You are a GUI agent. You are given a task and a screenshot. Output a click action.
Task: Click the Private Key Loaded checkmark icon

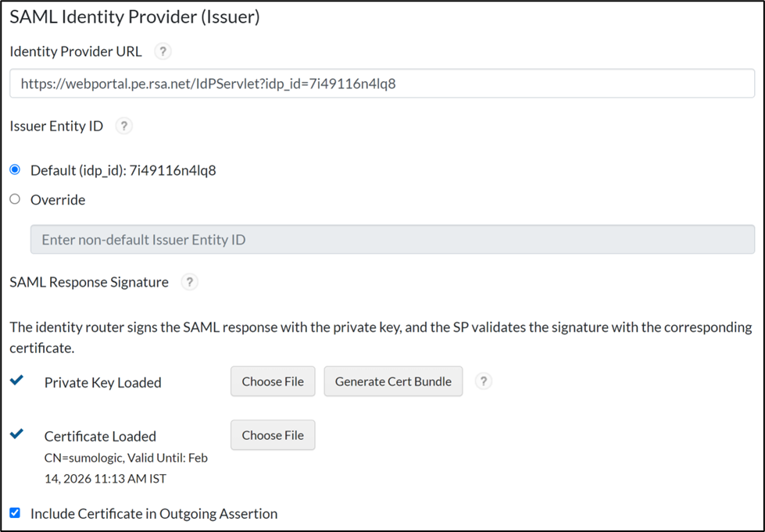[16, 380]
